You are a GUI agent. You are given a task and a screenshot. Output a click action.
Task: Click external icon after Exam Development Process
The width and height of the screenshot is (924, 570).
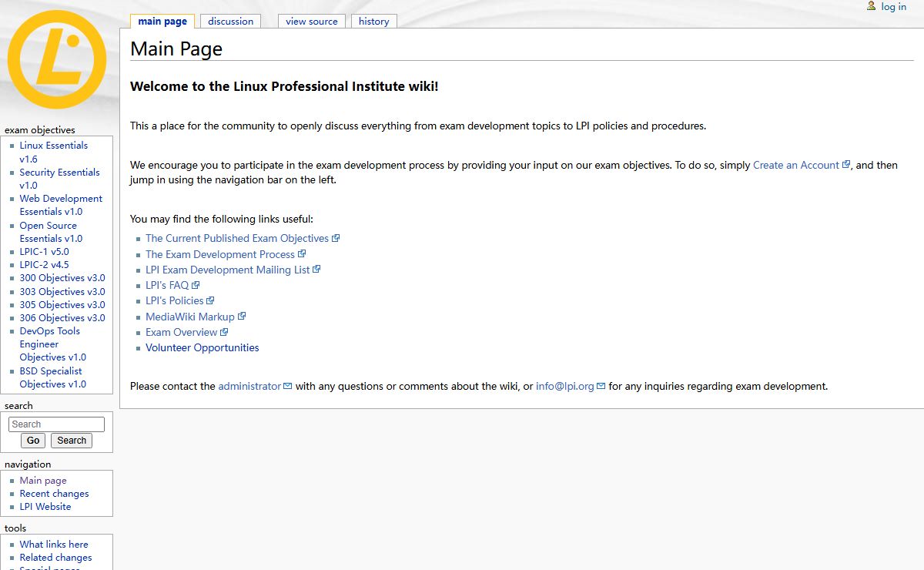(x=302, y=253)
